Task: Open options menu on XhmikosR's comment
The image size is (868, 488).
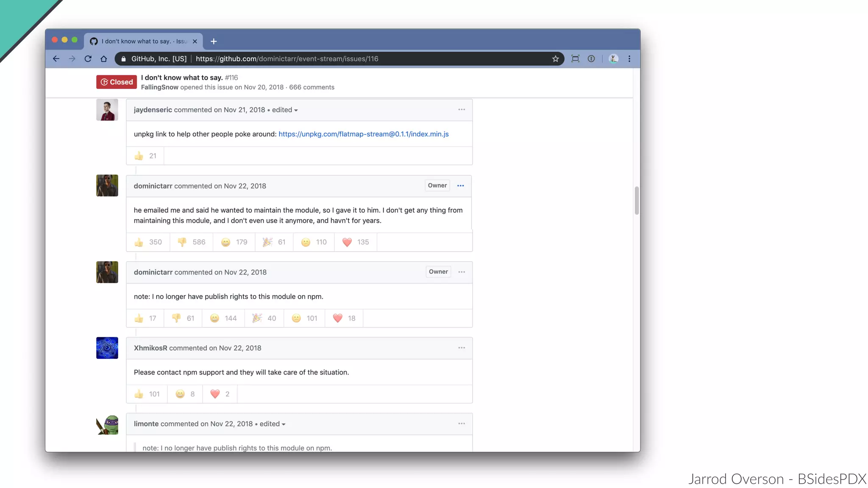Action: pos(461,348)
